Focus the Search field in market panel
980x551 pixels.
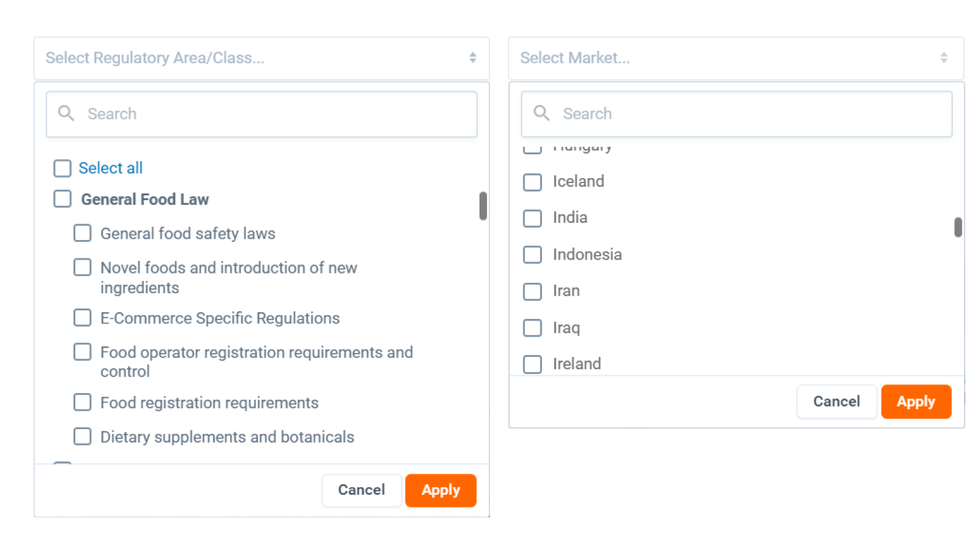[747, 114]
